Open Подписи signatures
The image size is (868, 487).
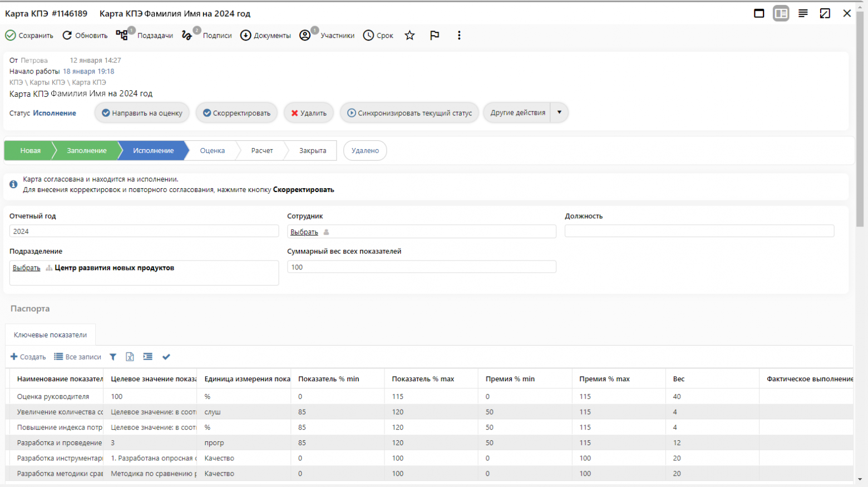(x=206, y=35)
